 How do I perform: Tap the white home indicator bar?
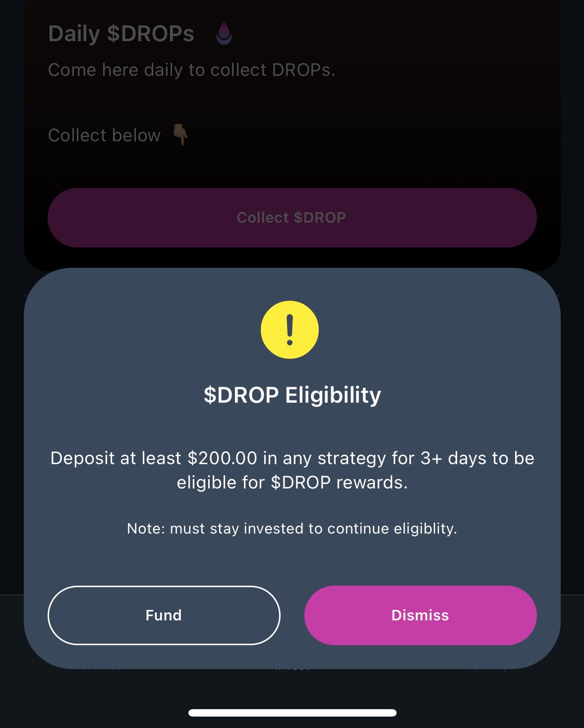[292, 713]
